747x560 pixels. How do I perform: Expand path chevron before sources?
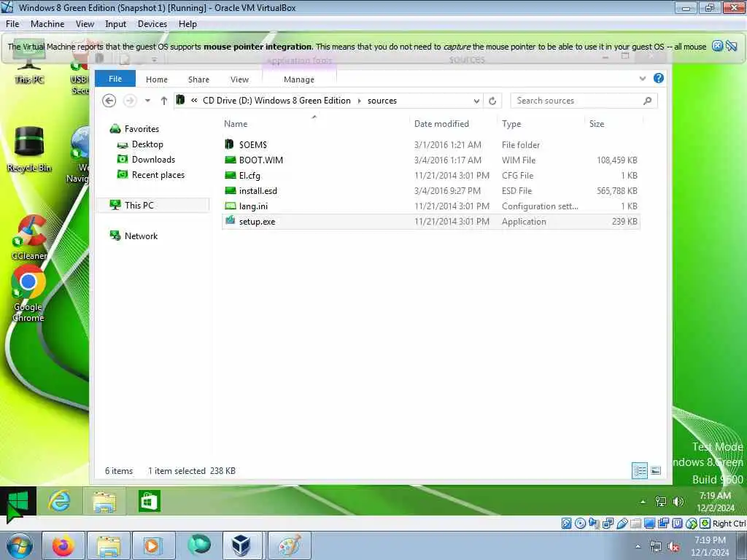[359, 101]
